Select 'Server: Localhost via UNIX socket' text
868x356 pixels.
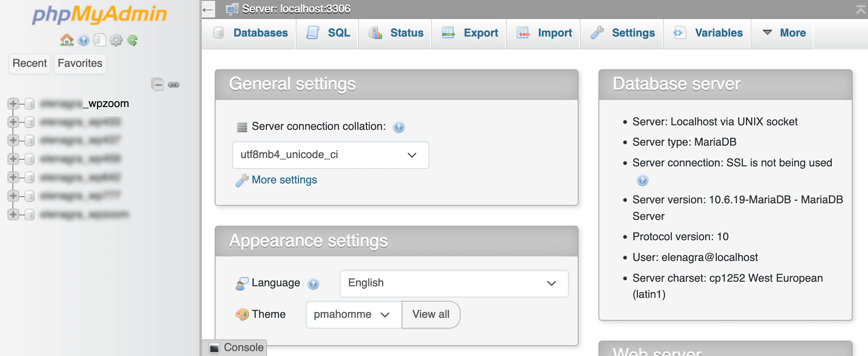tap(715, 122)
